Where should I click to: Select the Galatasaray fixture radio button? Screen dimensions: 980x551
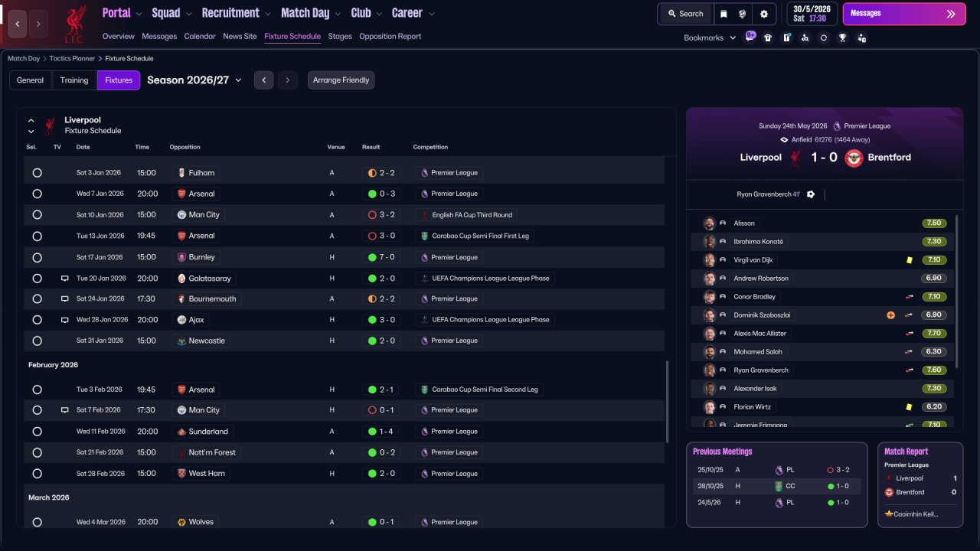37,279
